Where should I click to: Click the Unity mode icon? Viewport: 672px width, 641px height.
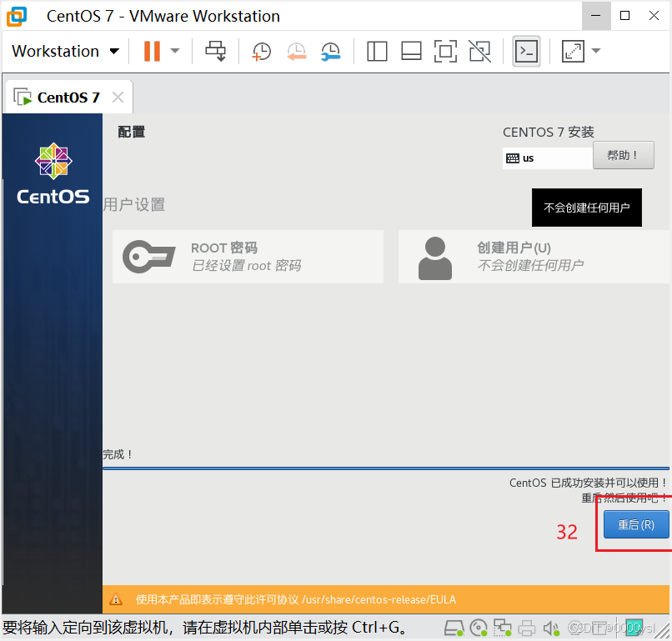(479, 51)
